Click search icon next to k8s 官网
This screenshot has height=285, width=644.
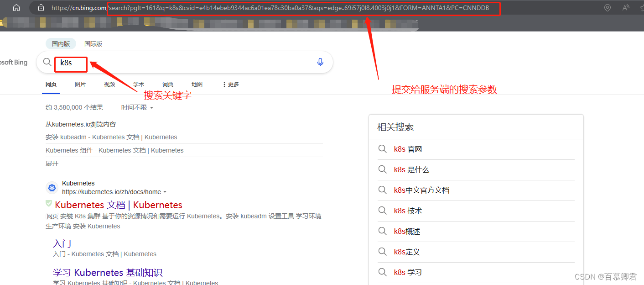[x=383, y=149]
